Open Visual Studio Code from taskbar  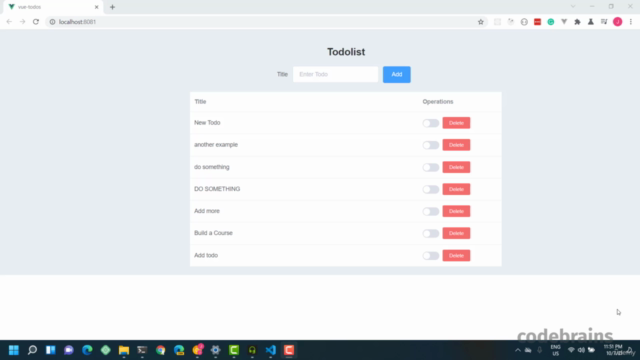click(x=271, y=350)
